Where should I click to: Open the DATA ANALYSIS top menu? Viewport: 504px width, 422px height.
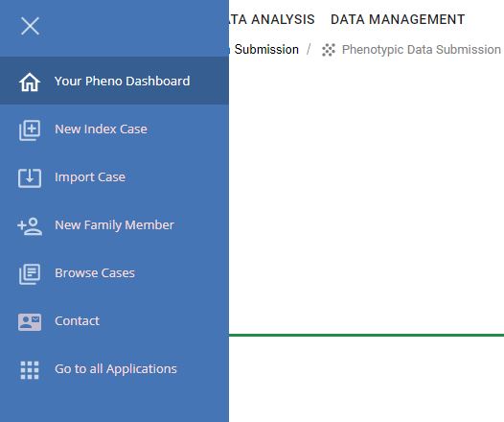tap(272, 19)
